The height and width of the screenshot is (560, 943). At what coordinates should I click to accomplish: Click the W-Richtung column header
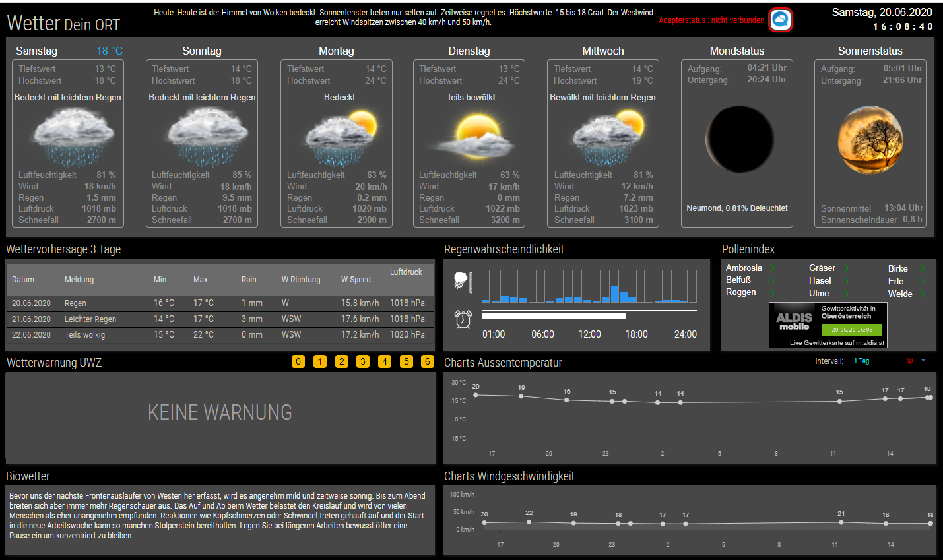click(x=301, y=280)
